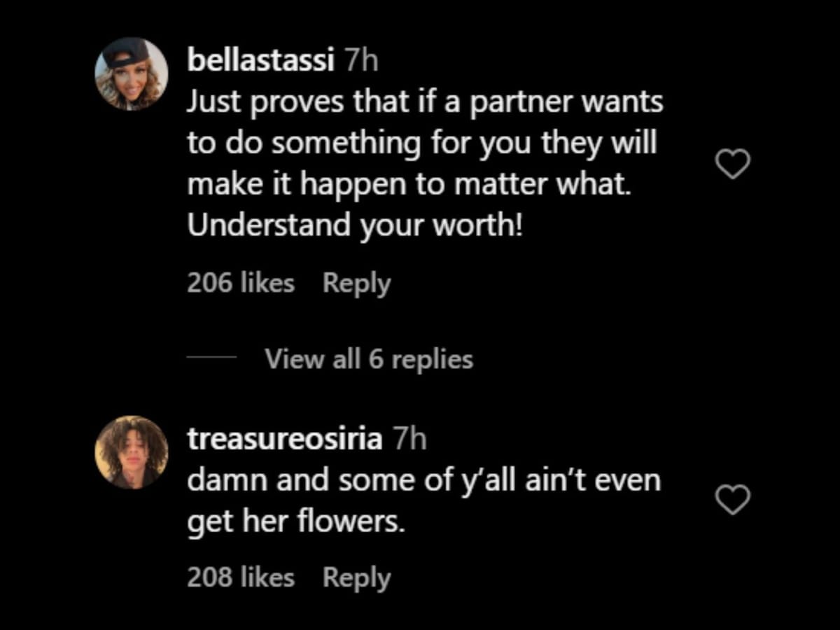Open treasureosiria's profile picture

point(132,452)
